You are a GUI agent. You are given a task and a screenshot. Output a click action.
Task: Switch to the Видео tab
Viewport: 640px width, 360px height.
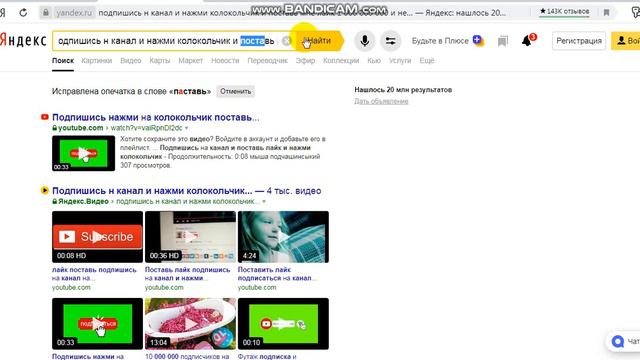tap(131, 60)
